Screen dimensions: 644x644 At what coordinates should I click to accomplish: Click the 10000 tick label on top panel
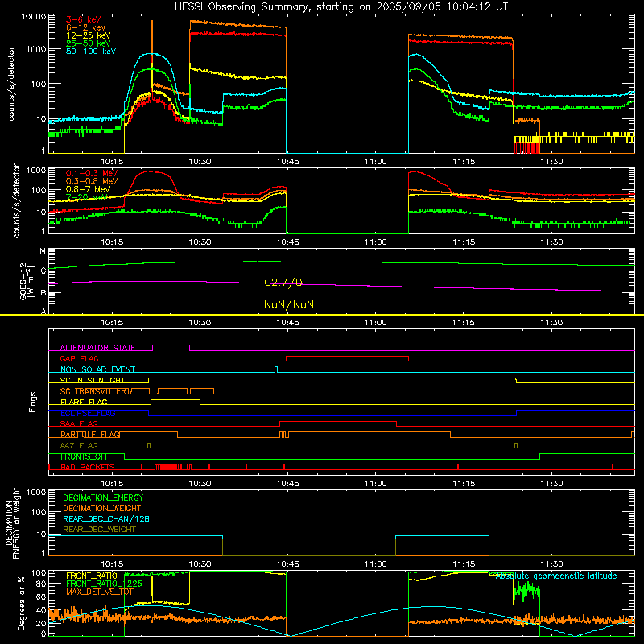(34, 17)
